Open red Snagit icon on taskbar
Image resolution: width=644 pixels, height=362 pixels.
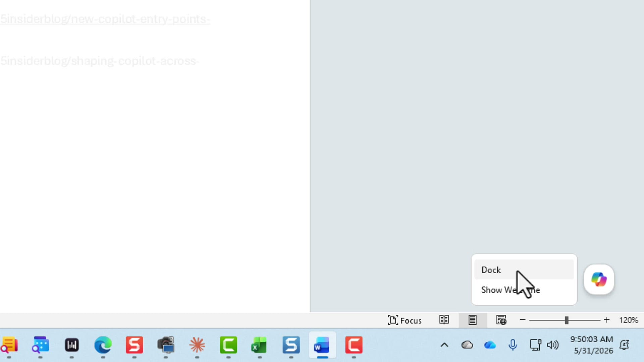click(134, 345)
